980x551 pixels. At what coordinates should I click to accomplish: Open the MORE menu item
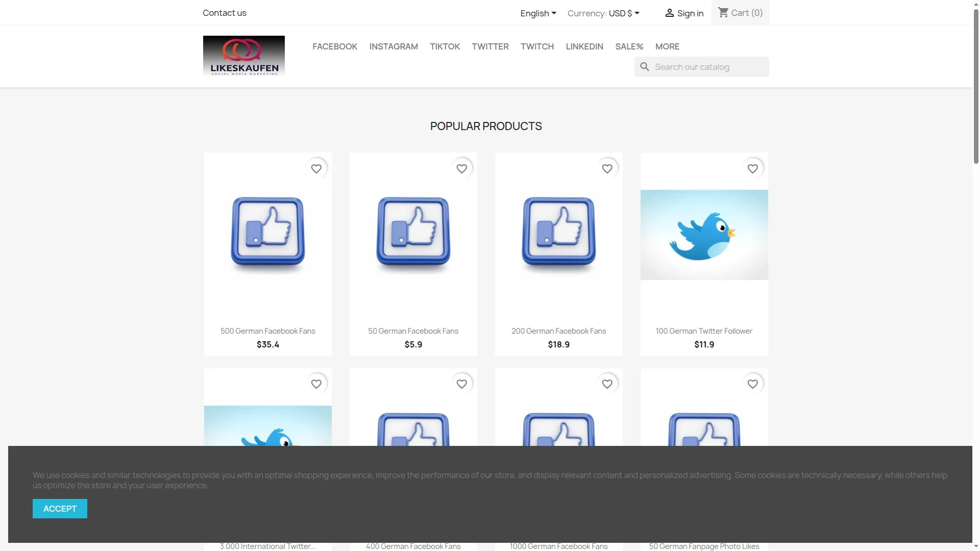pos(667,46)
